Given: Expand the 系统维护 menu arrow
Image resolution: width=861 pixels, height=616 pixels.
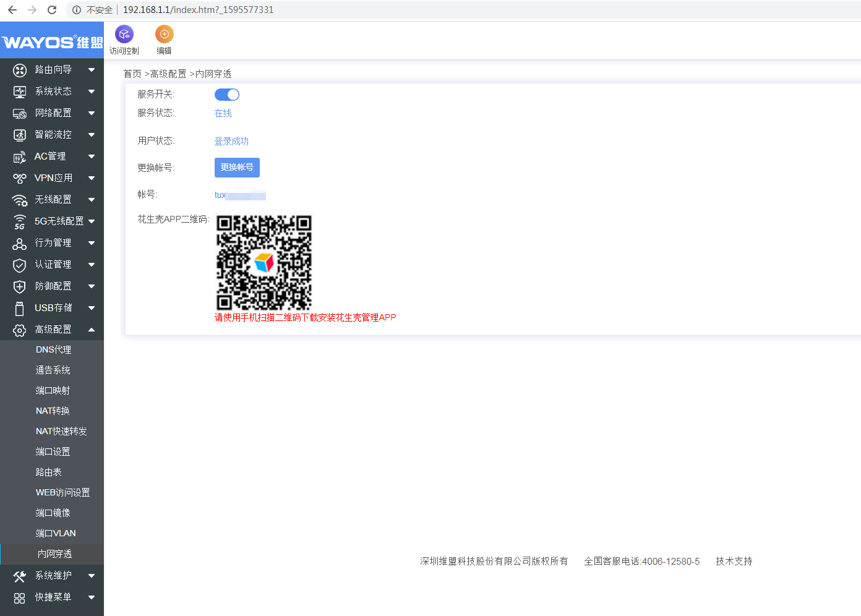Looking at the screenshot, I should click(x=92, y=576).
